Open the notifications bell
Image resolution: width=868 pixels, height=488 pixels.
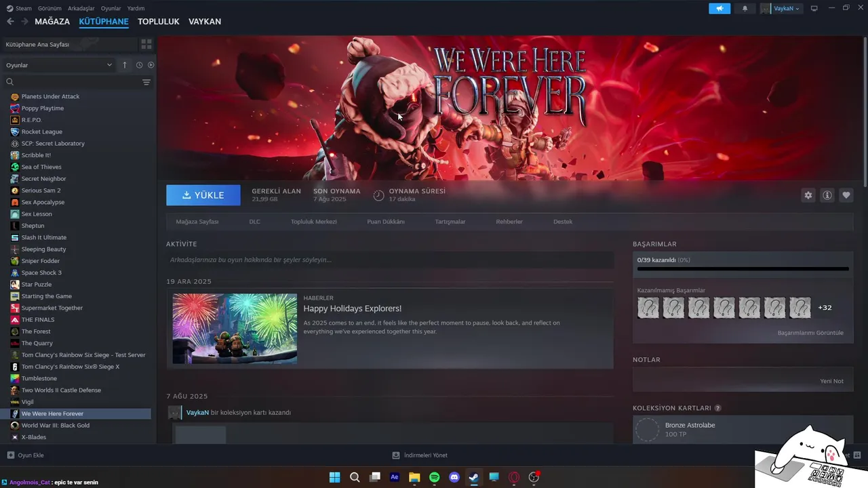745,8
